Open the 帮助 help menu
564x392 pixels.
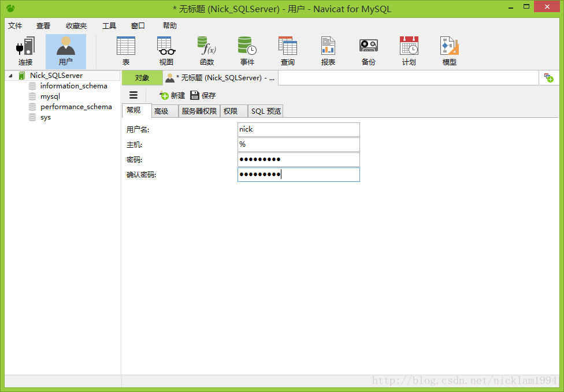point(169,25)
